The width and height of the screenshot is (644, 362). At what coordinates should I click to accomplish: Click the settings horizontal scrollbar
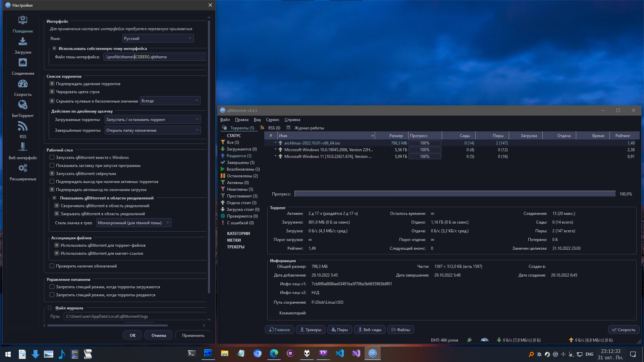pyautogui.click(x=107, y=325)
